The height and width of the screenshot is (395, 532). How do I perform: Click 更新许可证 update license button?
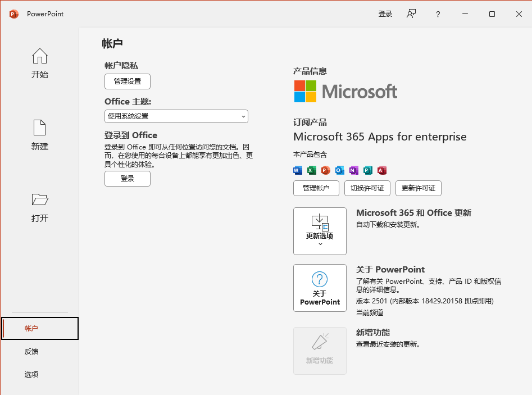coord(419,188)
